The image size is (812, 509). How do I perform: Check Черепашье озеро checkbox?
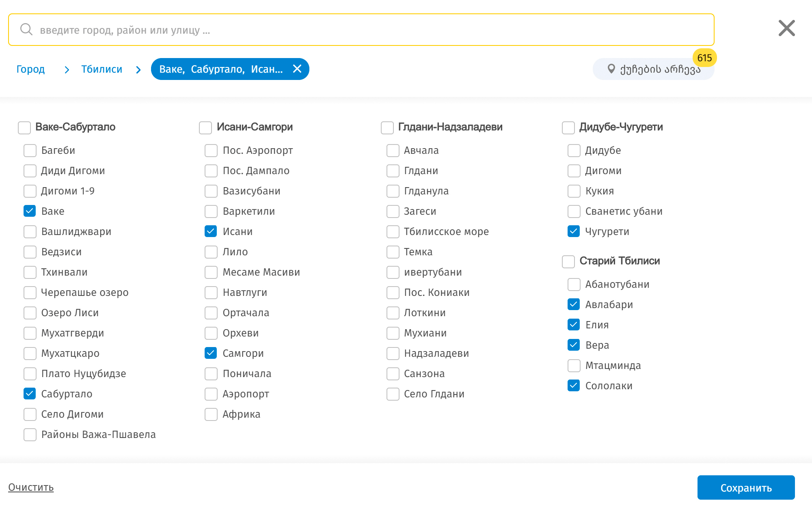coord(30,293)
